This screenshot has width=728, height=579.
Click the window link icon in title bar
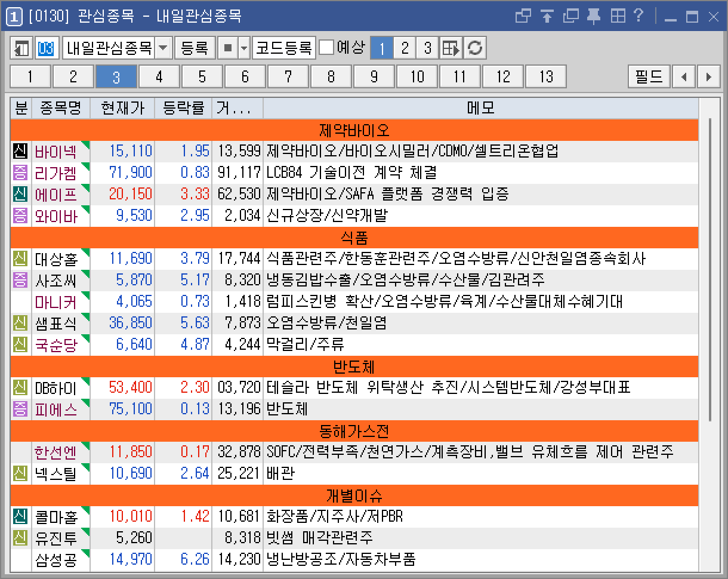[523, 16]
